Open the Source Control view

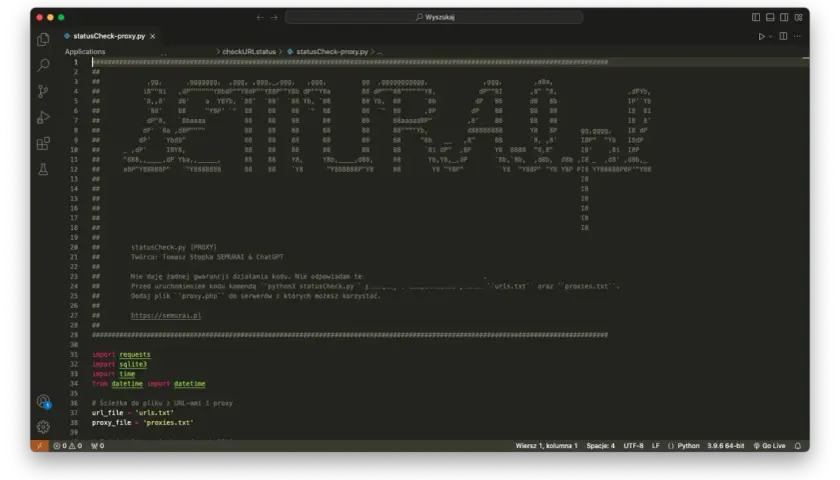[x=43, y=92]
